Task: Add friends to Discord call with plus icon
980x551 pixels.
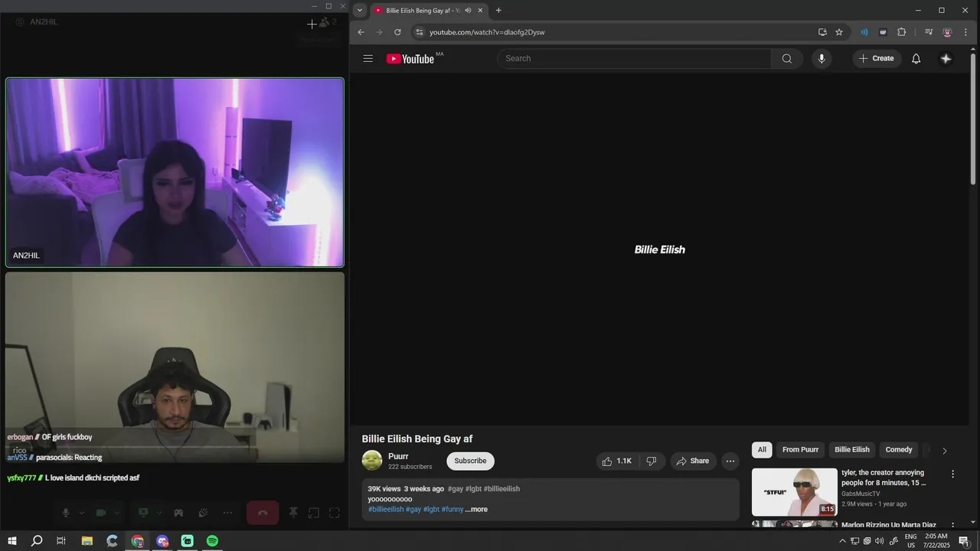Action: coord(312,24)
